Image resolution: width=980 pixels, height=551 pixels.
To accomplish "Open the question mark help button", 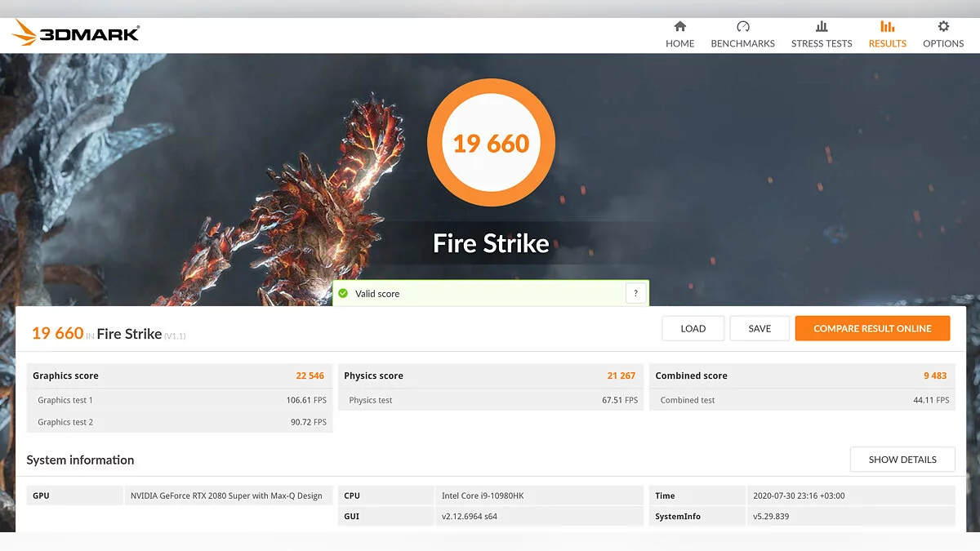I will pyautogui.click(x=635, y=294).
